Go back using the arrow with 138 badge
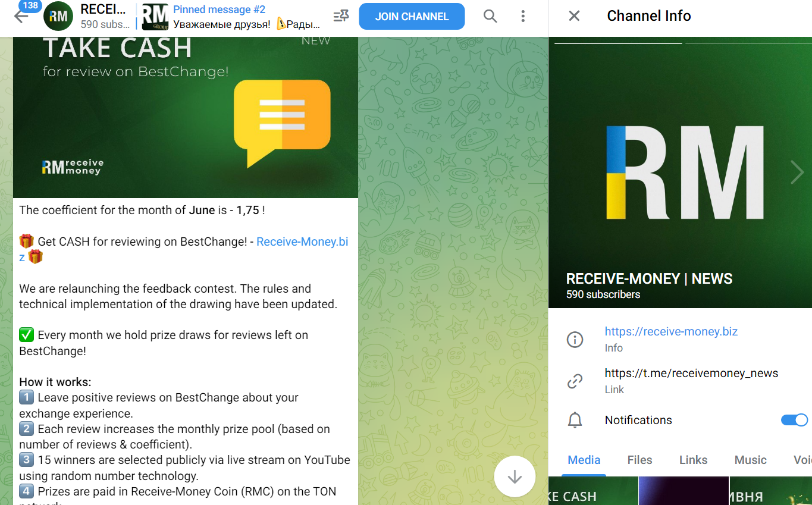This screenshot has width=812, height=505. coord(21,16)
